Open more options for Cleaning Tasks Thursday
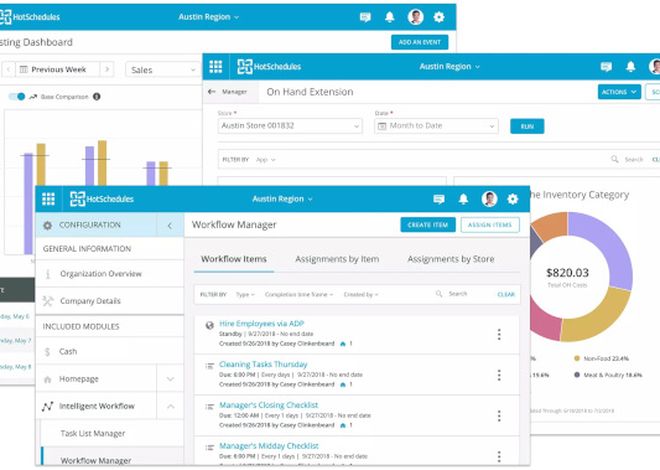Image resolution: width=660 pixels, height=470 pixels. point(499,375)
